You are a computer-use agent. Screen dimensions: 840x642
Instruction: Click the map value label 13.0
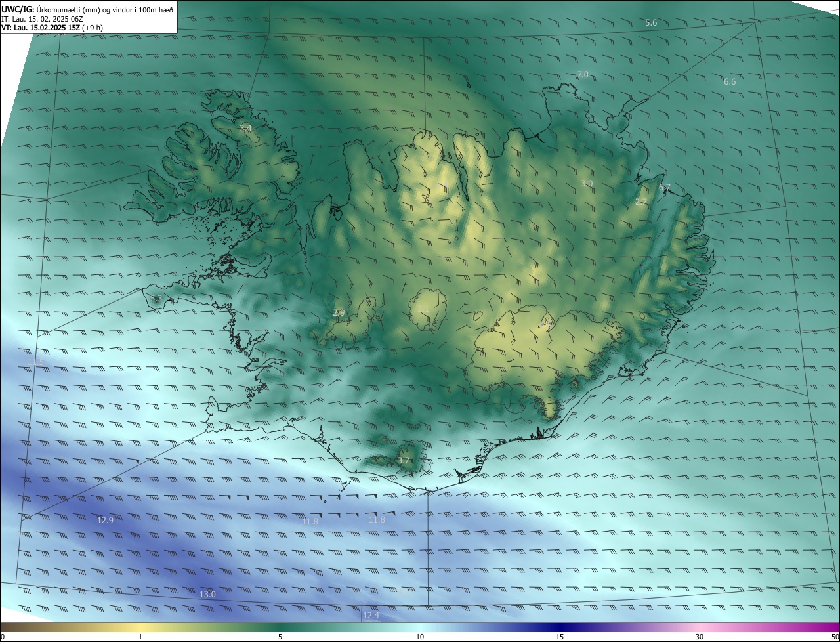(x=207, y=595)
